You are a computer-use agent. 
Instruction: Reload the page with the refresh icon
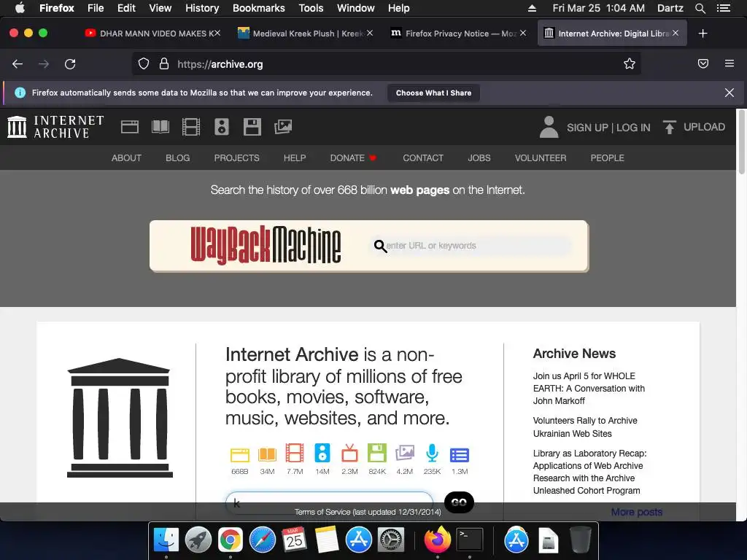coord(70,64)
